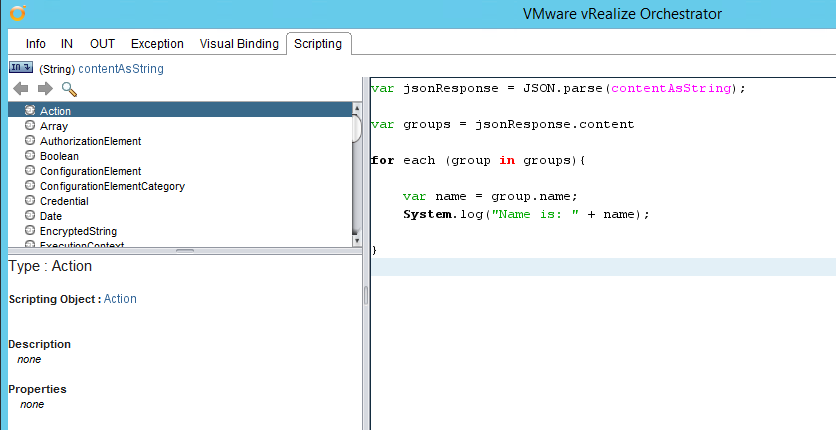The height and width of the screenshot is (430, 836).
Task: Click the 'var name = group.name' line
Action: 490,196
